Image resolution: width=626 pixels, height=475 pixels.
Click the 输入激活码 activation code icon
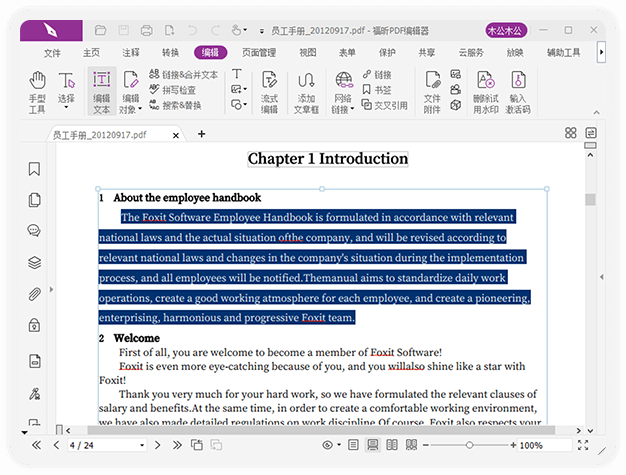click(518, 92)
